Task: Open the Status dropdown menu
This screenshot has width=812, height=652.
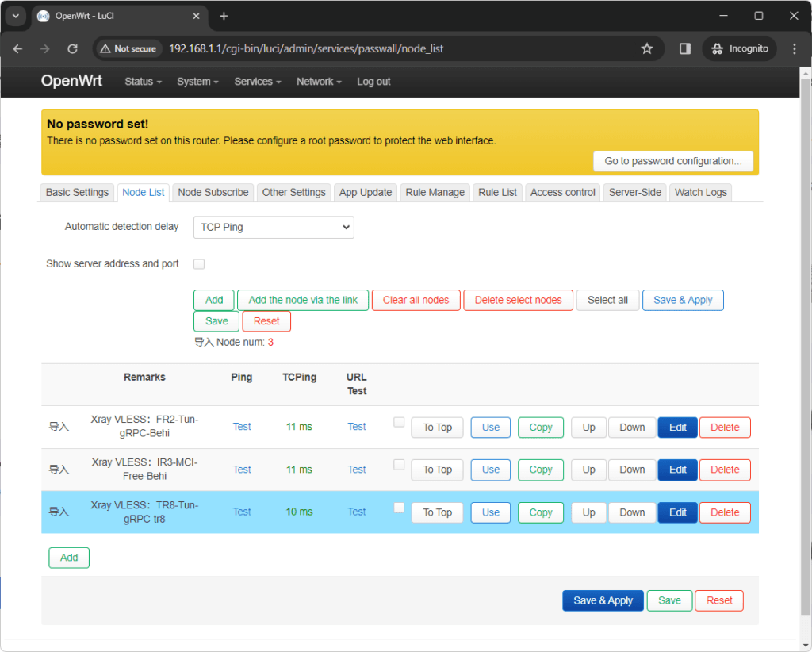Action: coord(143,82)
